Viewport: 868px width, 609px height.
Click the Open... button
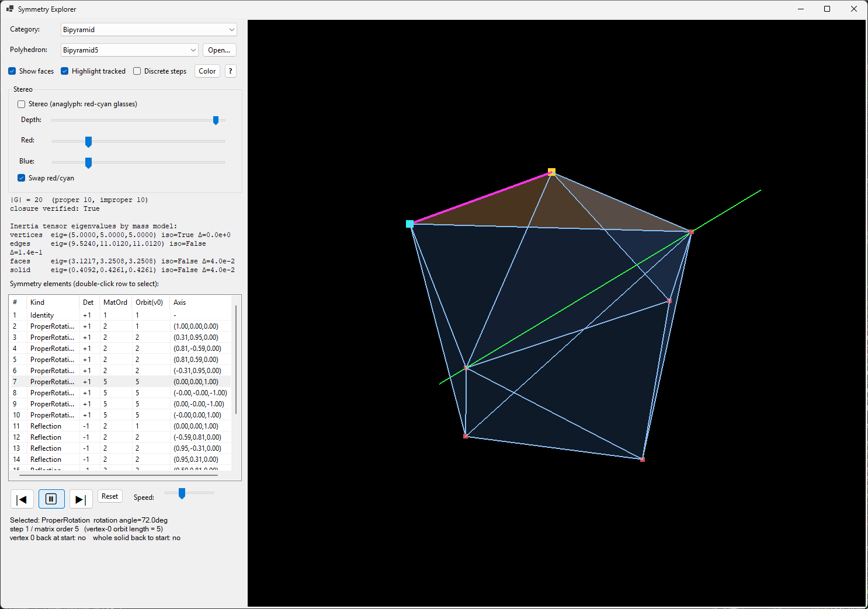[x=219, y=50]
